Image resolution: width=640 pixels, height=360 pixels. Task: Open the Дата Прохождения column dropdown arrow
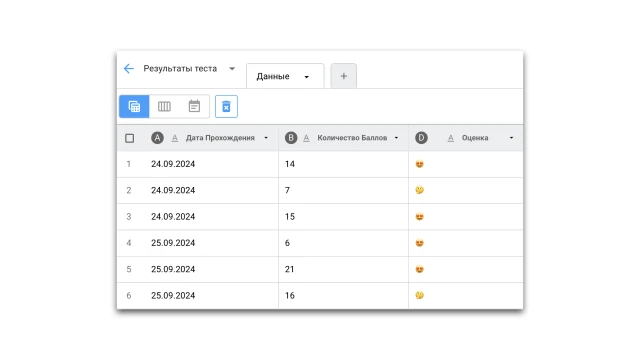(266, 138)
